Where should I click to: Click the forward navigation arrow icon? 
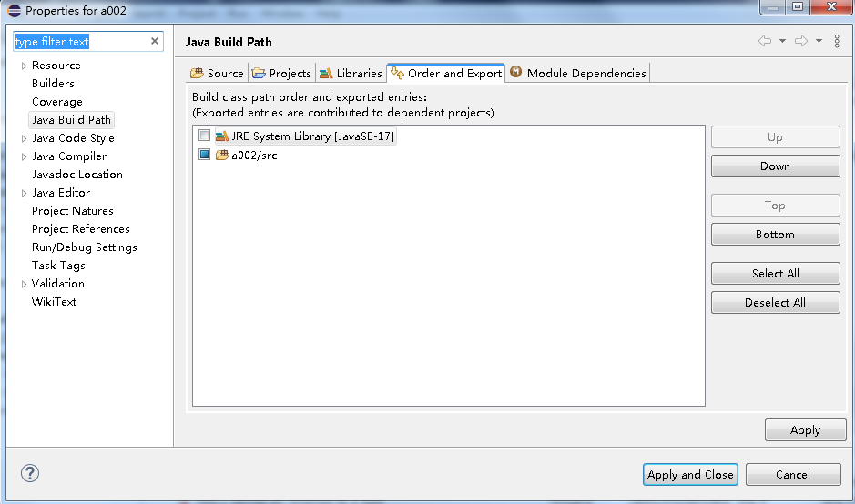pyautogui.click(x=801, y=42)
